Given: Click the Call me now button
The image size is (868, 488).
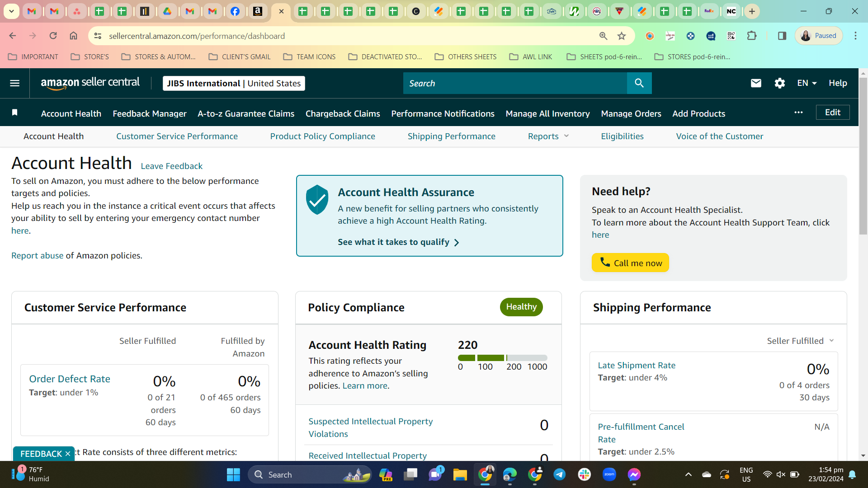Looking at the screenshot, I should click(630, 263).
